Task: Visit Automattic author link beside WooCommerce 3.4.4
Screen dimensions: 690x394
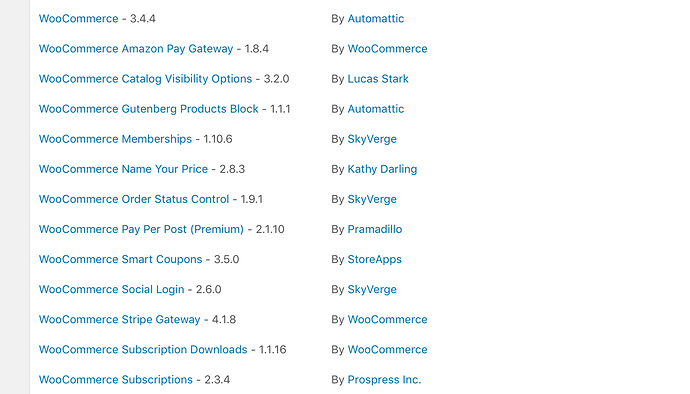Action: 376,18
